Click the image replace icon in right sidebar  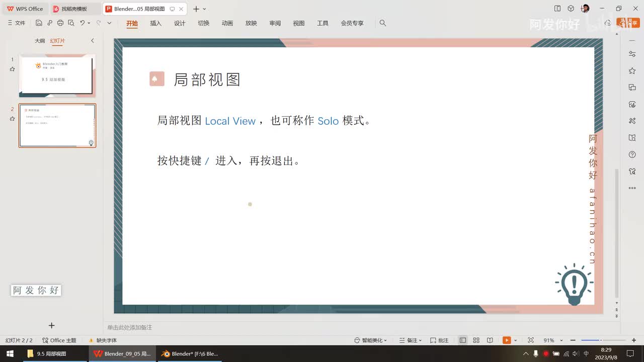point(632,105)
